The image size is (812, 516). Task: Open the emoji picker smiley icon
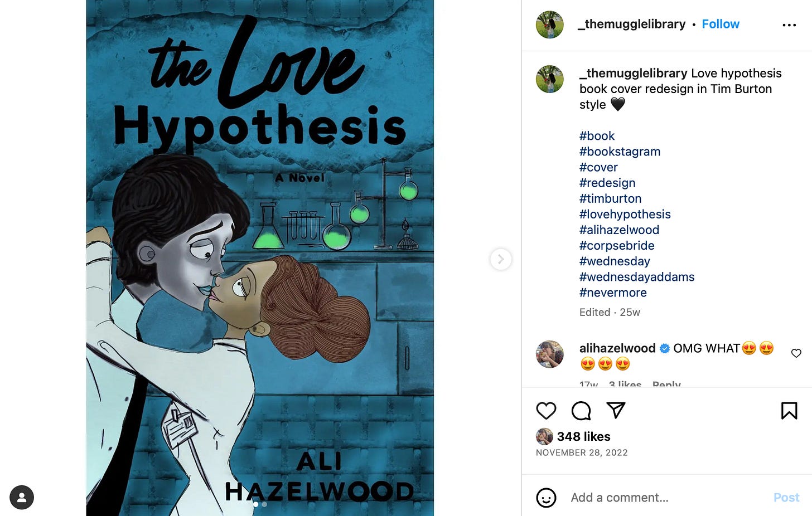pyautogui.click(x=546, y=498)
